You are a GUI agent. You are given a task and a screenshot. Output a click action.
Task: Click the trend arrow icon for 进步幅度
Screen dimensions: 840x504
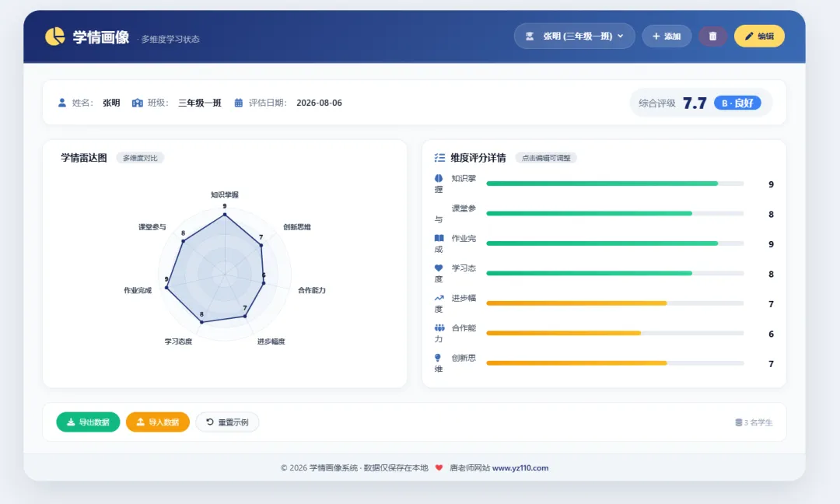click(x=439, y=298)
